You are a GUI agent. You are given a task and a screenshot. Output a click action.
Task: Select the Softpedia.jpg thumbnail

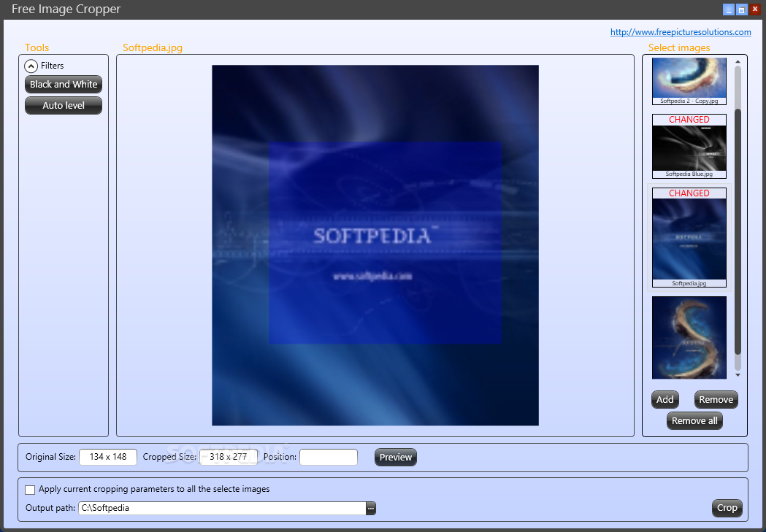coord(689,238)
